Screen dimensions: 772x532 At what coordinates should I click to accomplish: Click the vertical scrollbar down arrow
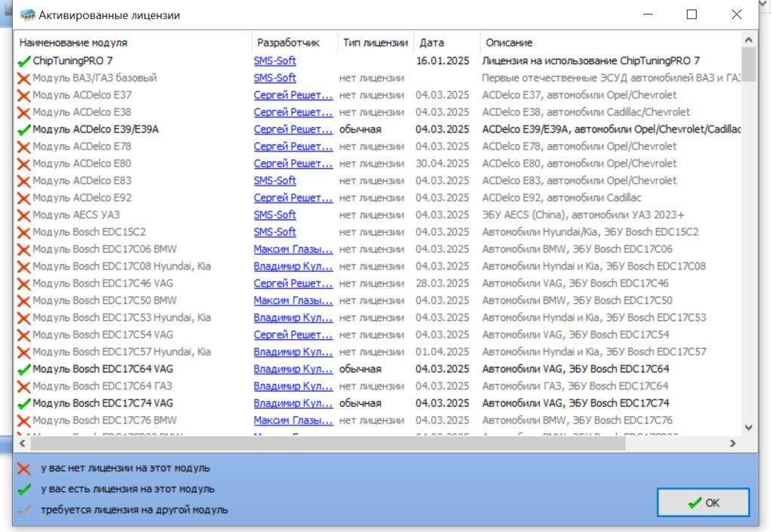[749, 428]
